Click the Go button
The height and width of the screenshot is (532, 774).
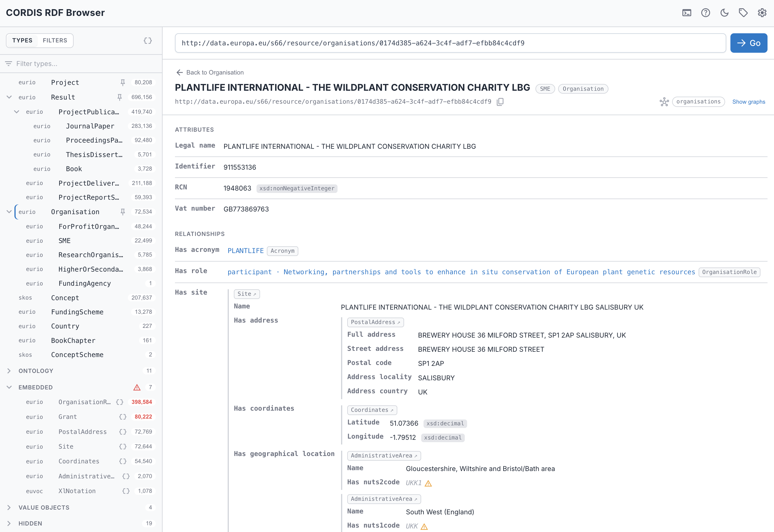pos(749,43)
